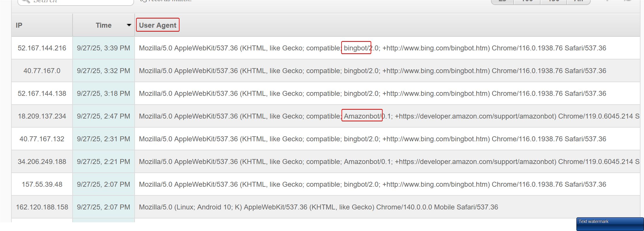Viewport: 644px width, 231px height.
Task: Select IP address 52.167.144.216
Action: 42,48
